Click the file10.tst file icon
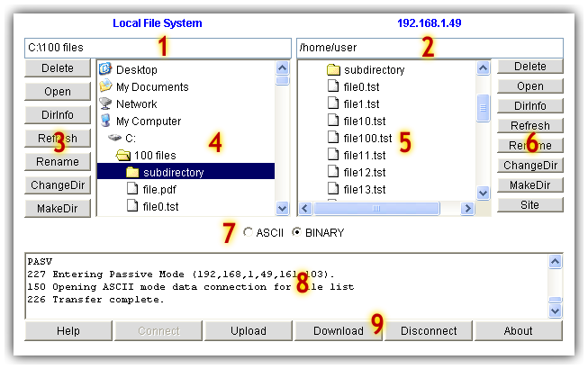Viewport: 588px width, 369px height. point(333,121)
